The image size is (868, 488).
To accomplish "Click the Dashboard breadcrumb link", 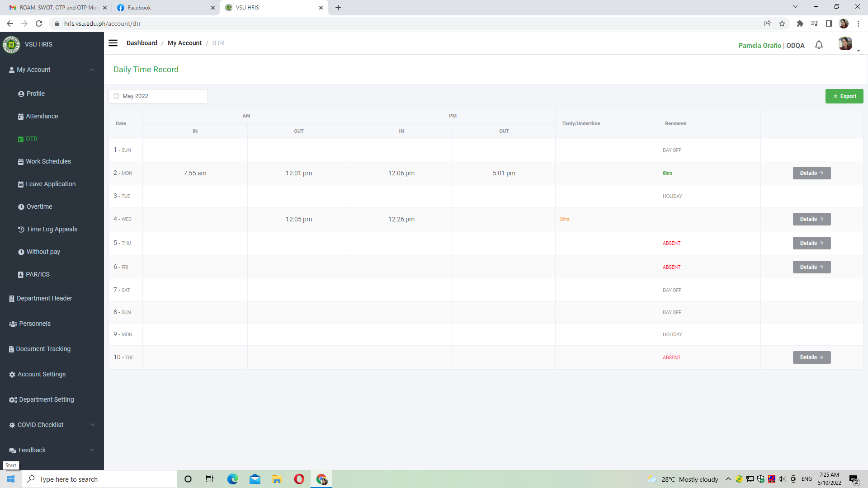I will 142,43.
